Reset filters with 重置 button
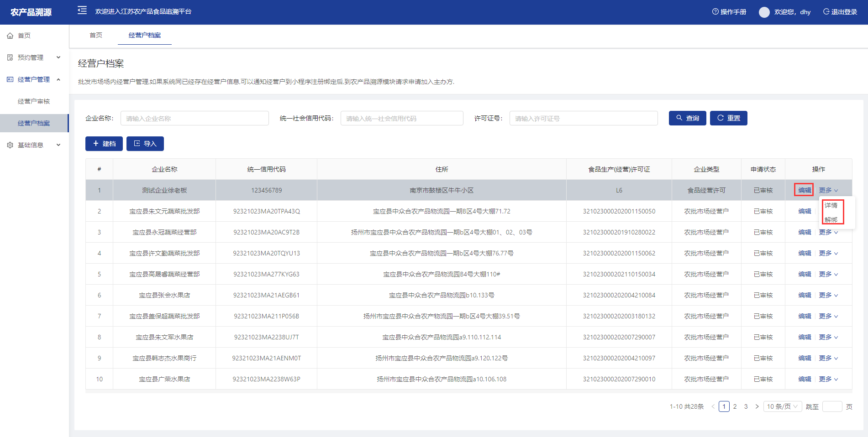 click(x=728, y=118)
